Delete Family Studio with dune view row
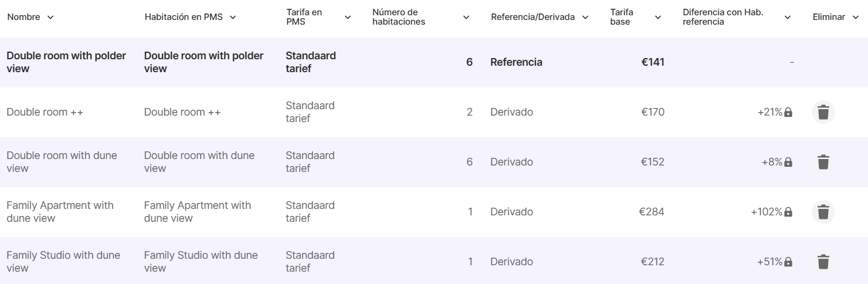This screenshot has width=868, height=284. tap(823, 262)
